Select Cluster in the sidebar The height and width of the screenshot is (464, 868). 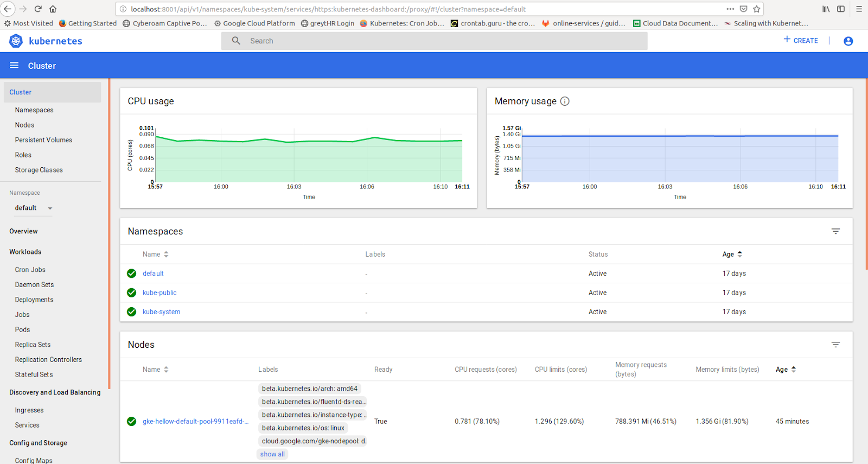[x=52, y=92]
